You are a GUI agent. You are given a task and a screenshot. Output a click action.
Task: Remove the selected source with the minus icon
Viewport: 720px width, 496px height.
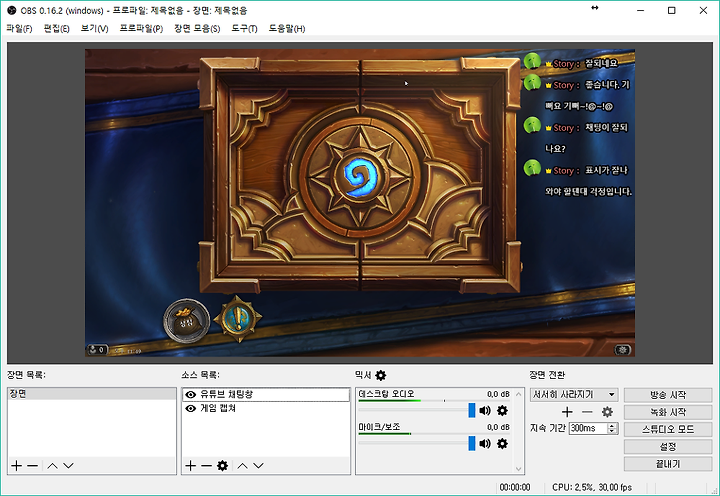coord(207,466)
